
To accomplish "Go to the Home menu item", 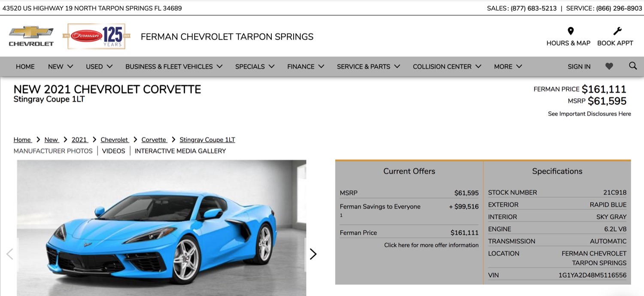I will coord(25,66).
